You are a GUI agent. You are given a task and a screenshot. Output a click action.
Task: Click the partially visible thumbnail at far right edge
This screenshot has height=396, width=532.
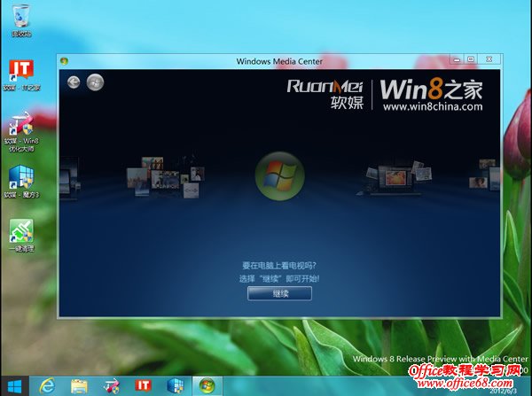(x=484, y=175)
